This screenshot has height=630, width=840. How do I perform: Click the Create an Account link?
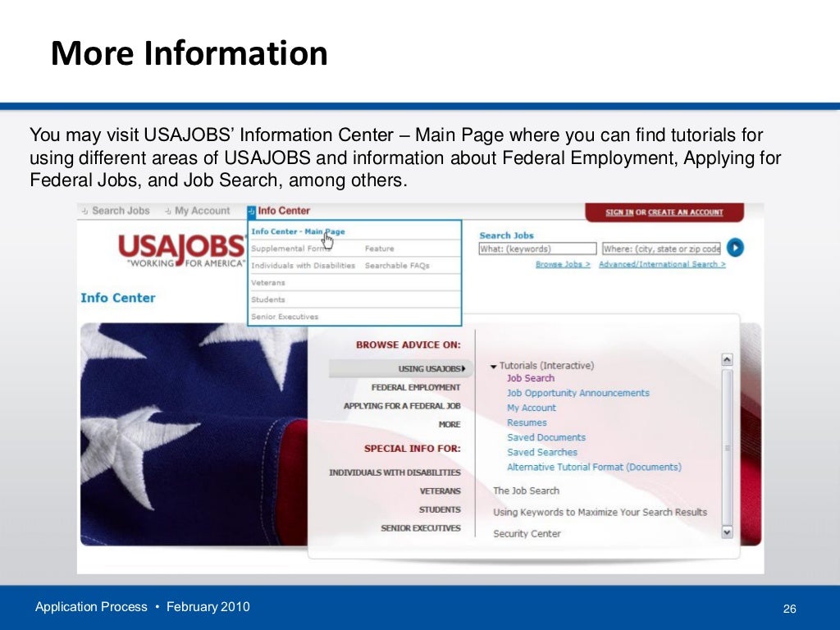point(686,212)
